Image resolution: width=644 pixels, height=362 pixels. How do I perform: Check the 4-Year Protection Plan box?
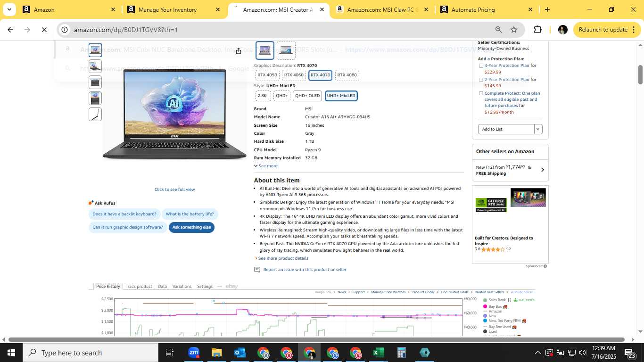481,66
